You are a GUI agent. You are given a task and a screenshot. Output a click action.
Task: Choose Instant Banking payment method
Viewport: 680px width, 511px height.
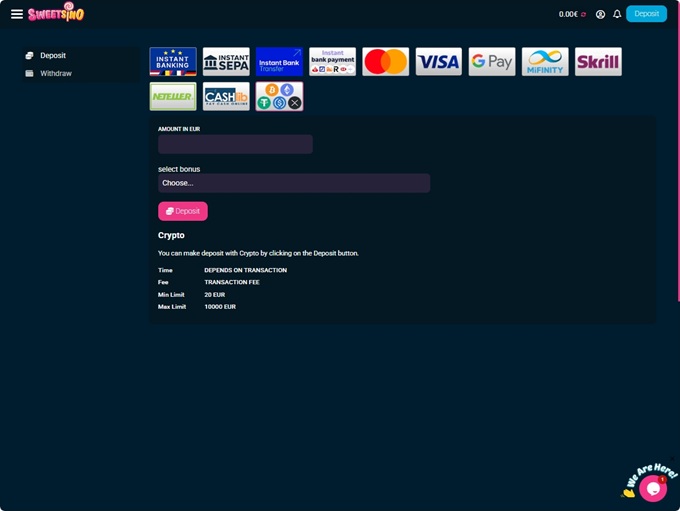coord(173,62)
